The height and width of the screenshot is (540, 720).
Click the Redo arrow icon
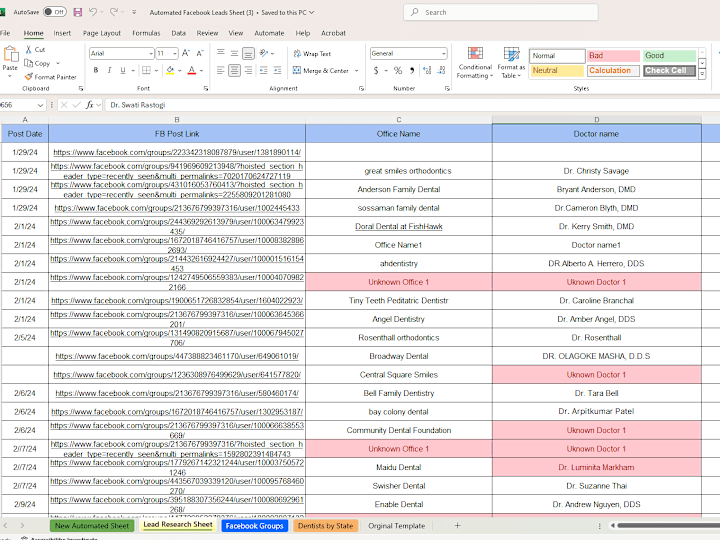tap(113, 12)
